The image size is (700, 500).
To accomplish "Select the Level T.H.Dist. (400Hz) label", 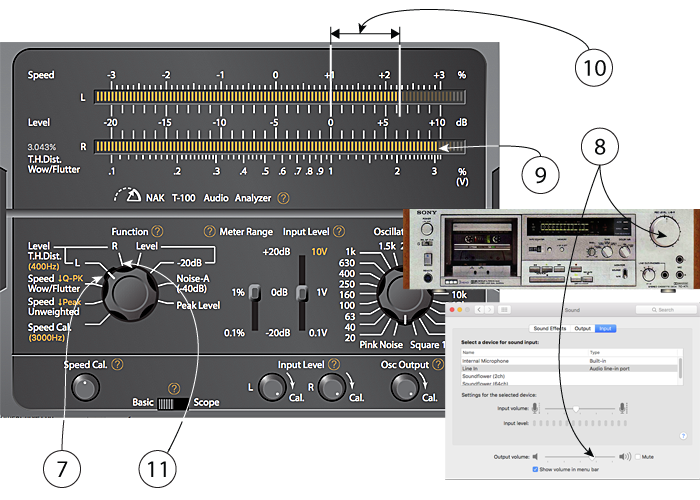I will (44, 256).
